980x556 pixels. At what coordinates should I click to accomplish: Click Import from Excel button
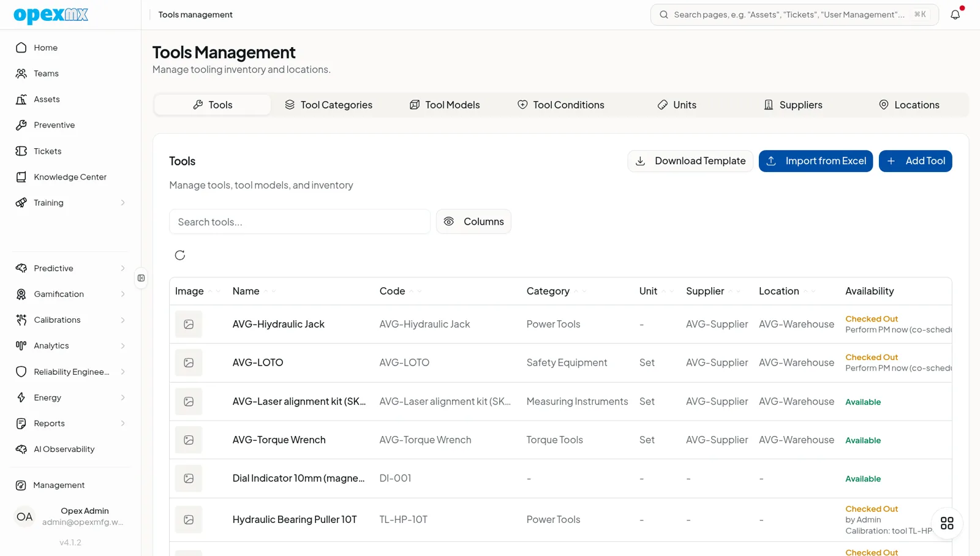[x=816, y=161]
